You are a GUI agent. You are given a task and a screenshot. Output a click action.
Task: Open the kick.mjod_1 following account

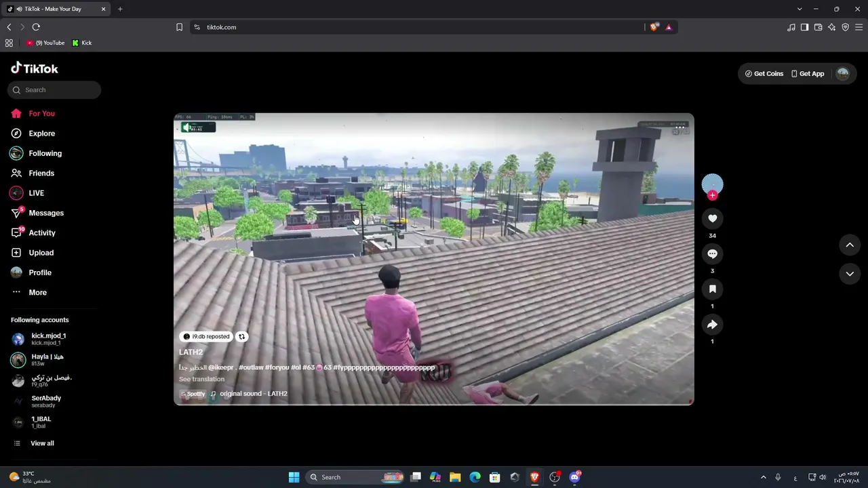point(41,339)
